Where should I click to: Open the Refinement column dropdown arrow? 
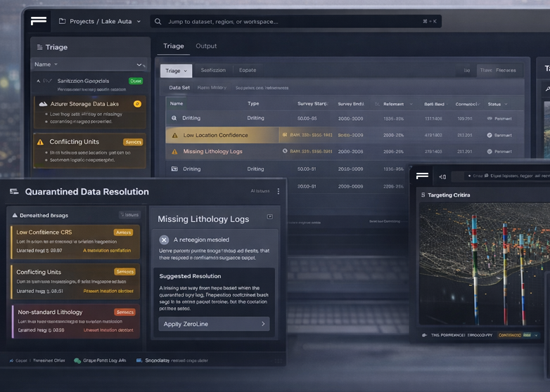[x=411, y=104]
